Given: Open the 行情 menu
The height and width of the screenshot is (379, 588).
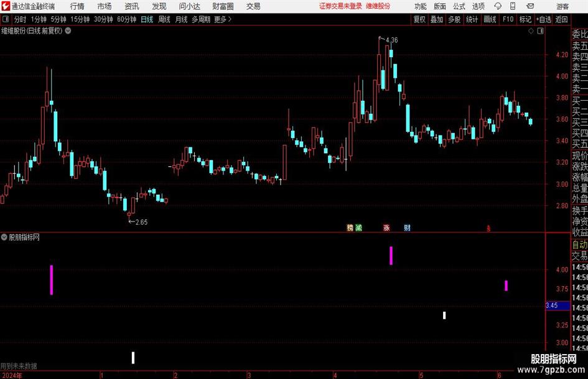Looking at the screenshot, I should (77, 6).
